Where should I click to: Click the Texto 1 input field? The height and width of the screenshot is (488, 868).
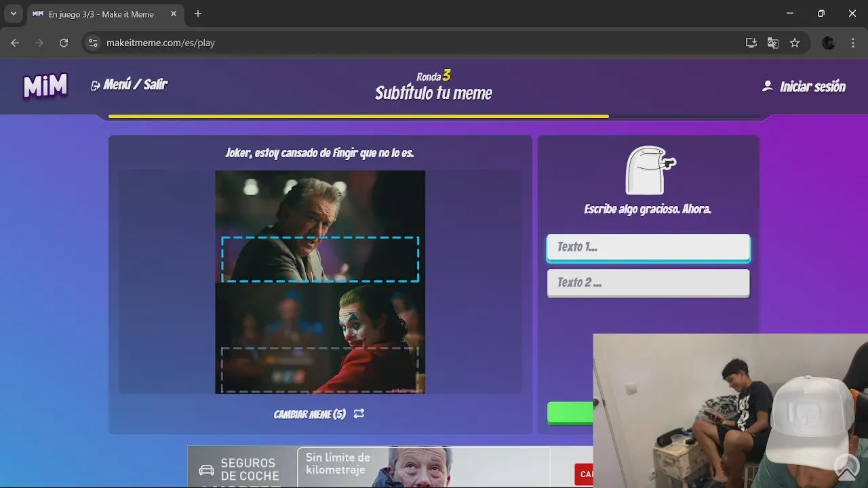pos(648,247)
